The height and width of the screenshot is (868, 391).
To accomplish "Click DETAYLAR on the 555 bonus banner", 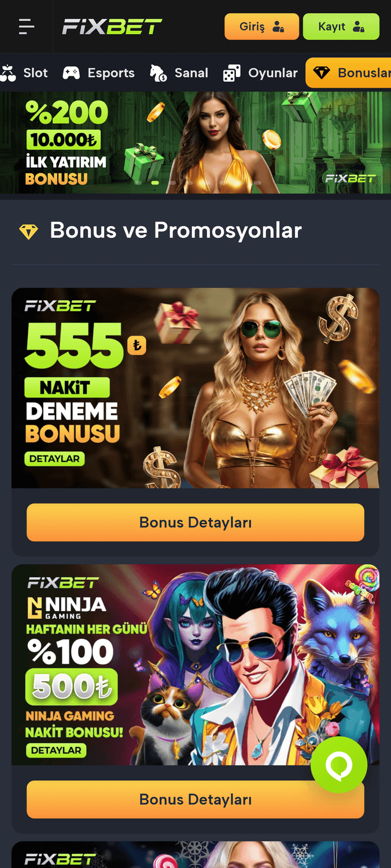I will point(55,458).
